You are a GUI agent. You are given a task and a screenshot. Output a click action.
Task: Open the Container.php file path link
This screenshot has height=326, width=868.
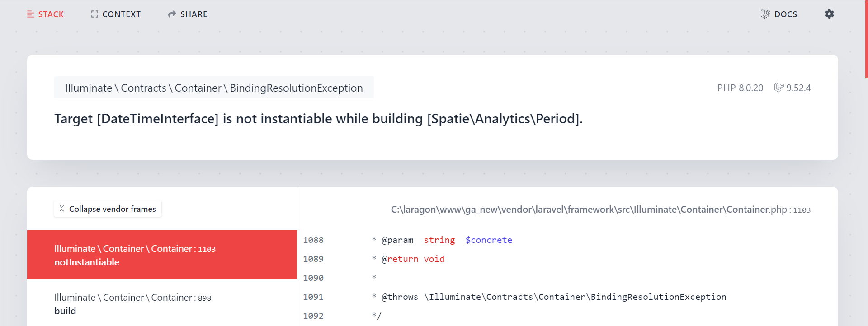600,210
